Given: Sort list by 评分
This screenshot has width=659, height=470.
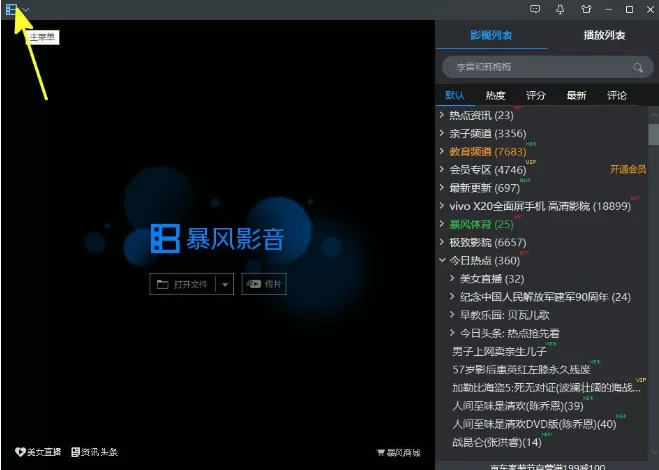Looking at the screenshot, I should [x=535, y=95].
